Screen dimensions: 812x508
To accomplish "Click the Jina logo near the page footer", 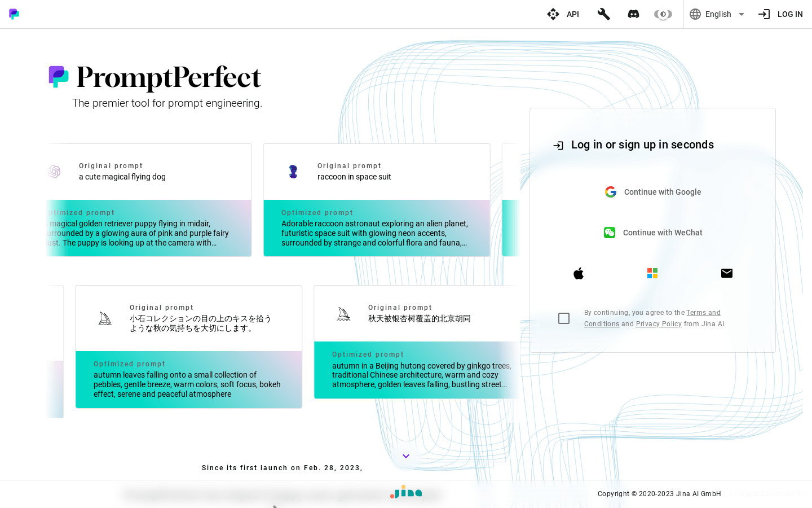I will 405,492.
